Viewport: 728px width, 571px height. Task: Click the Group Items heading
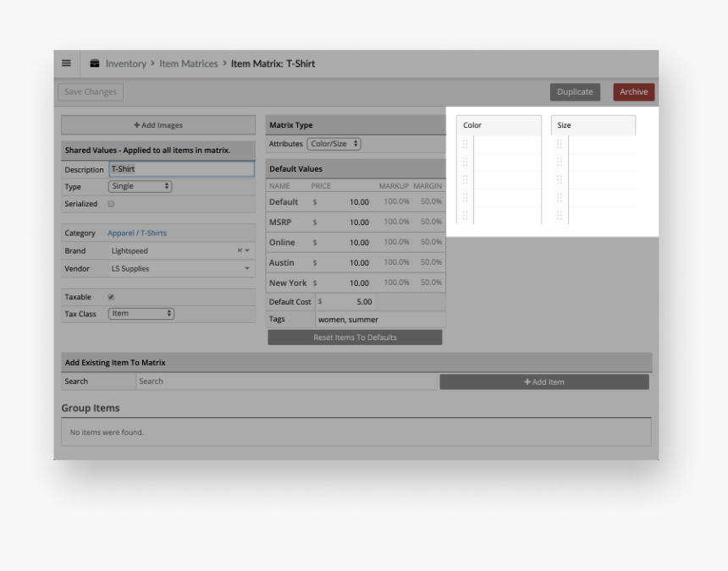91,408
